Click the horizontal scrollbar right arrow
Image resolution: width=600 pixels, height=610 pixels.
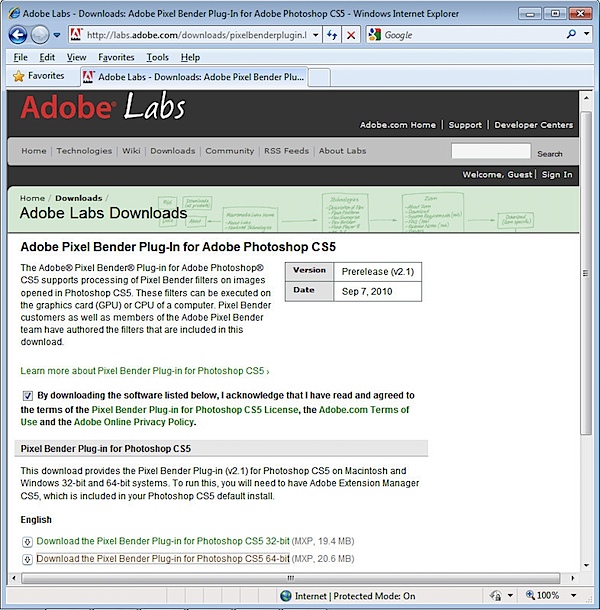click(x=572, y=578)
